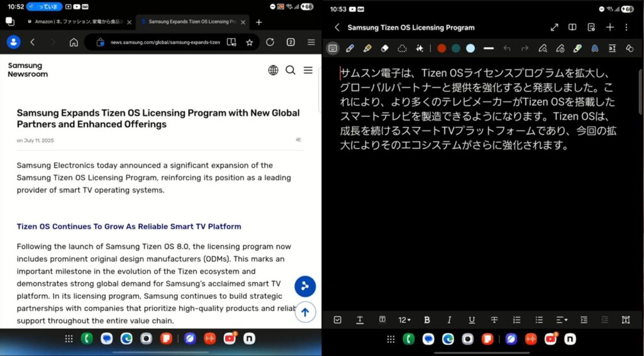The width and height of the screenshot is (644, 356).
Task: Open the text alignment dropdown
Action: coord(562,320)
